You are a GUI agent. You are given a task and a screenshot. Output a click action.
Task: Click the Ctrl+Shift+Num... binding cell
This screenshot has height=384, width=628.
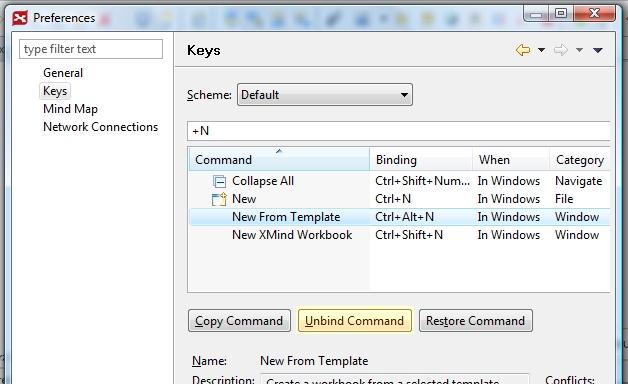click(x=422, y=181)
